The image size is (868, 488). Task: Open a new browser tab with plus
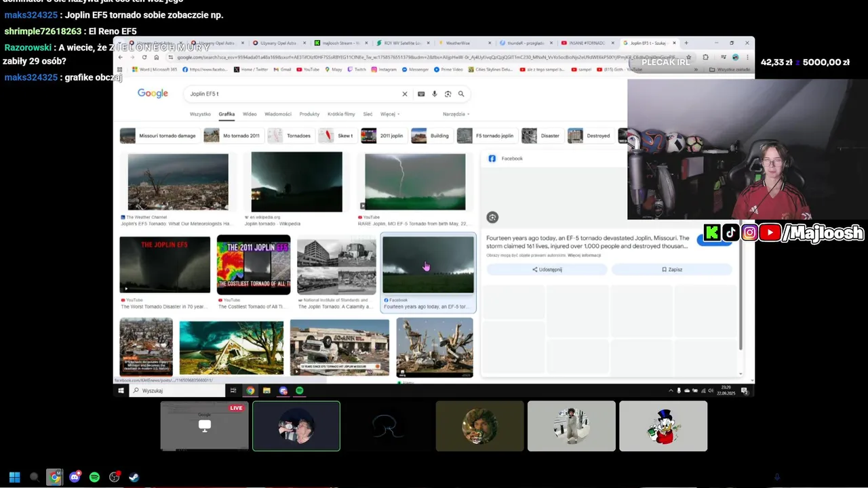[686, 43]
